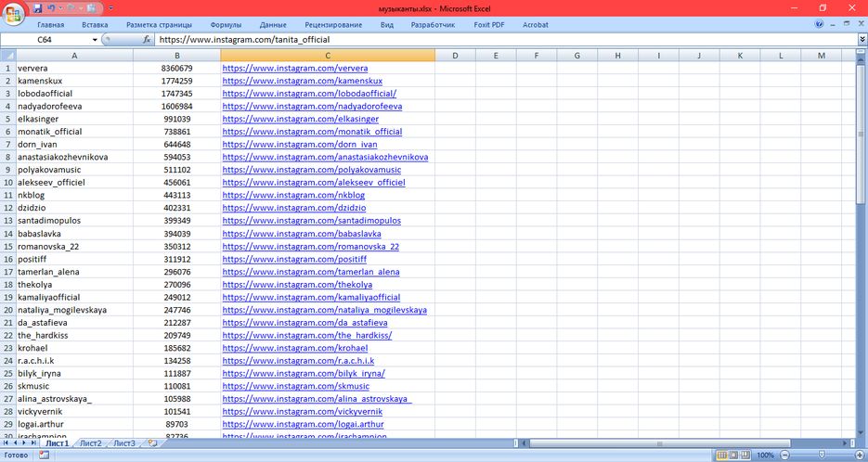Switch to Page Layout view icon

click(x=734, y=456)
